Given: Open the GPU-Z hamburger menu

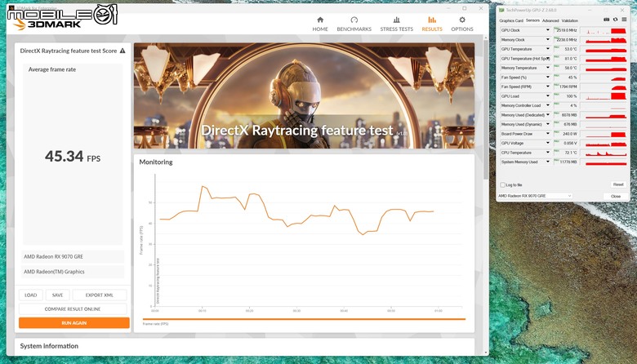Looking at the screenshot, I should coord(624,20).
